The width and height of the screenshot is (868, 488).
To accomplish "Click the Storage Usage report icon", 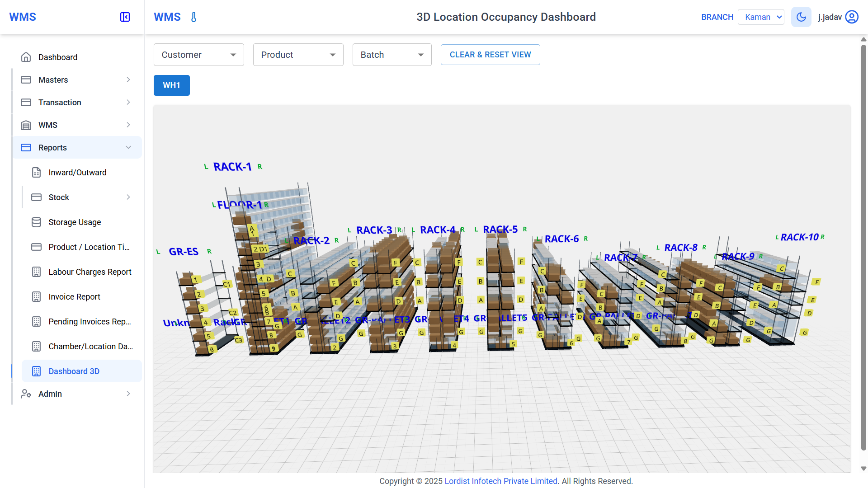I will tap(36, 222).
